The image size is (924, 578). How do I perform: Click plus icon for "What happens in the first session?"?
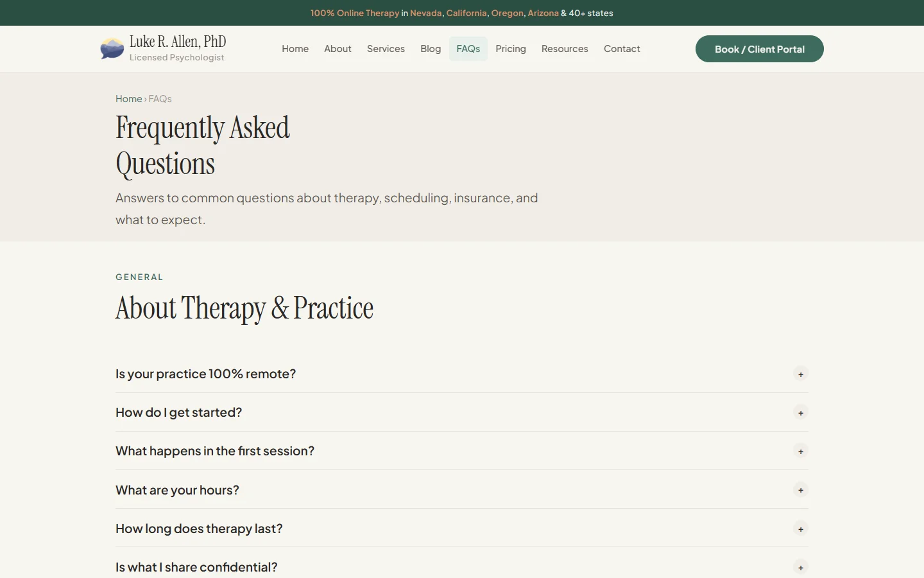pyautogui.click(x=800, y=451)
